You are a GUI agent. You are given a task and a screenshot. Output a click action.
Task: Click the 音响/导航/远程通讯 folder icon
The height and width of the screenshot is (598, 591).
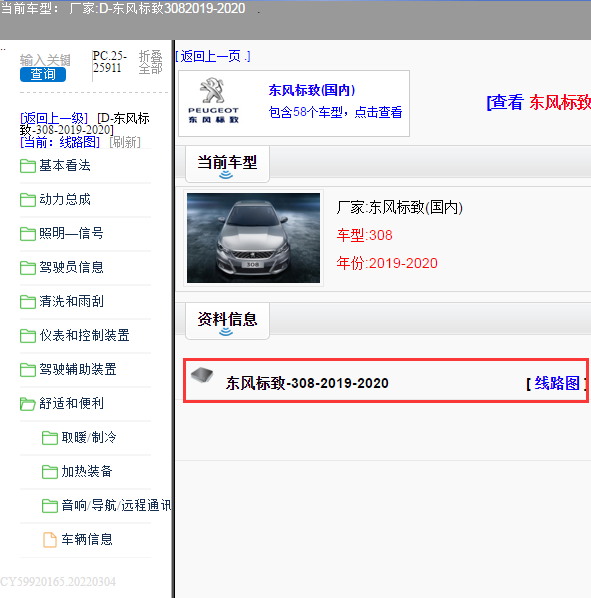click(50, 506)
